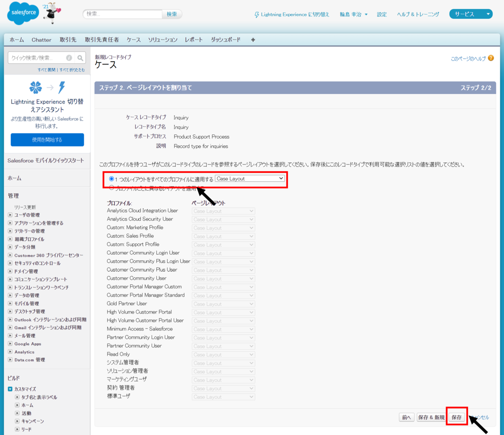Open the Read Only page layout dropdown
Viewport: 504px width, 435px height.
click(x=223, y=354)
